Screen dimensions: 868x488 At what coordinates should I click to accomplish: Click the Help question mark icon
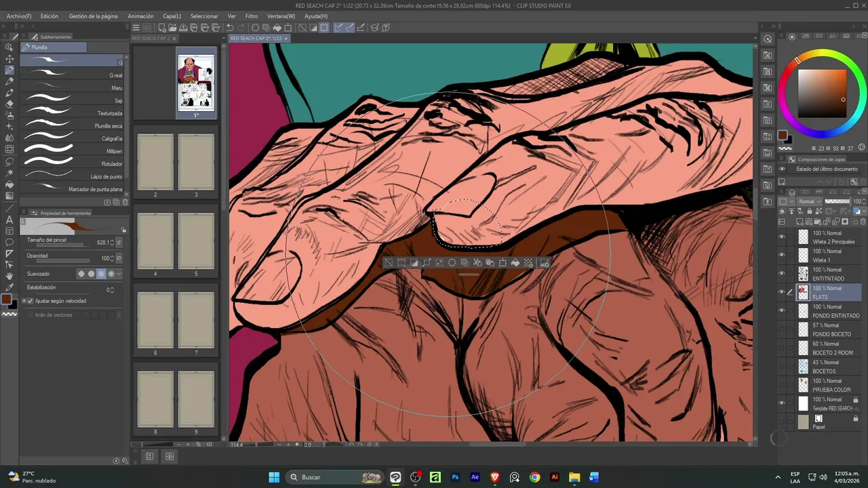click(x=386, y=28)
